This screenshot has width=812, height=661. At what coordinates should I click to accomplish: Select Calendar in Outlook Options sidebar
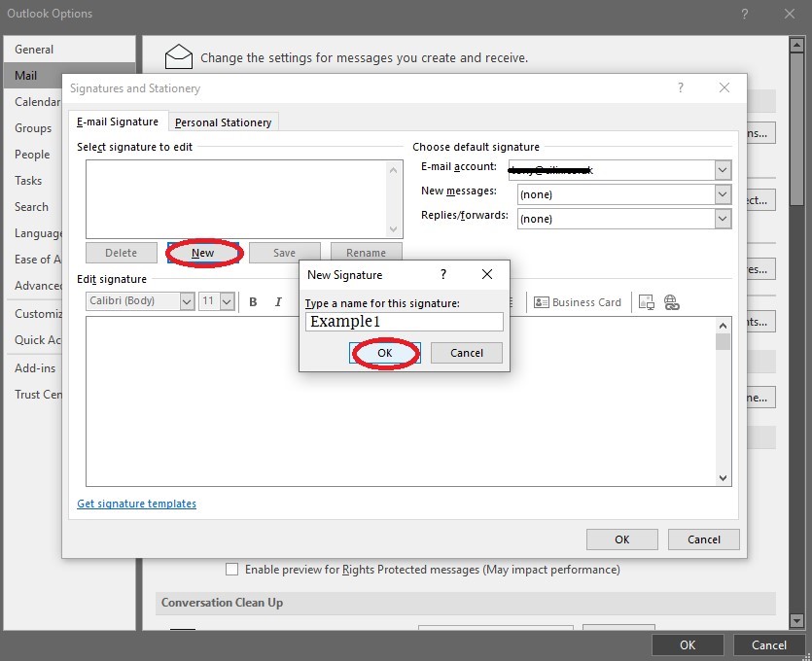[x=33, y=102]
